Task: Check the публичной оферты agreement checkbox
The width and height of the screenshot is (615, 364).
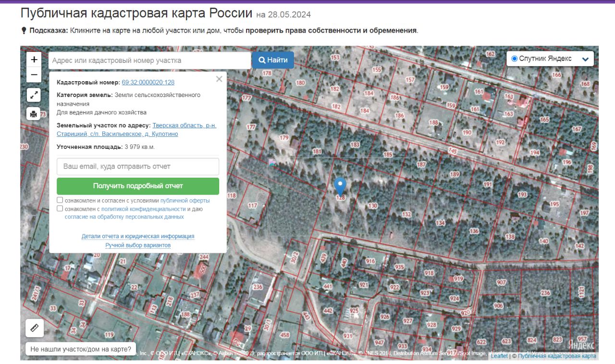Action: pyautogui.click(x=60, y=200)
